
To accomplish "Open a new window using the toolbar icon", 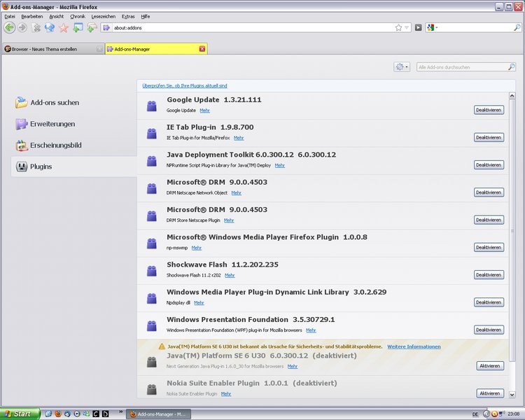I will click(x=78, y=28).
